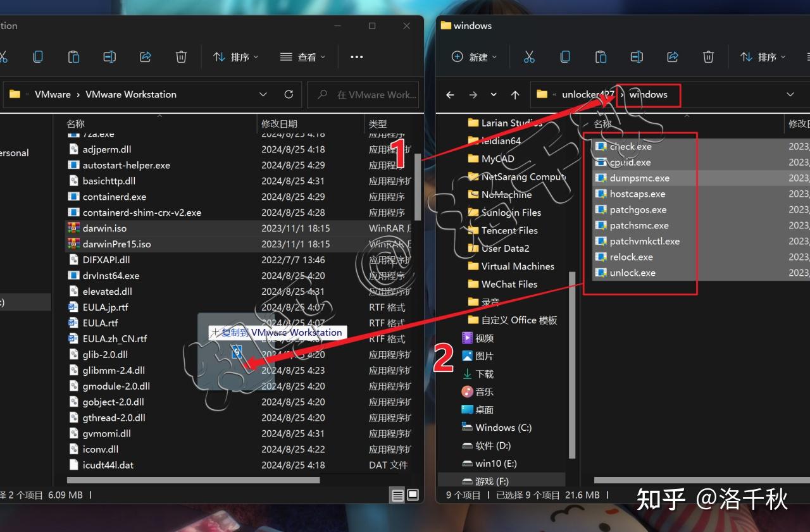
Task: Open Windows (C:) drive in sidebar
Action: [497, 428]
